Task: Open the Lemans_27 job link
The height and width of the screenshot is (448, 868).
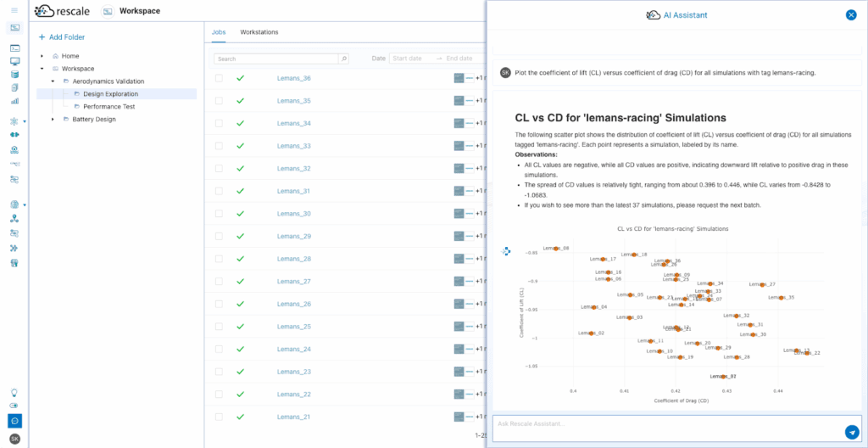Action: point(294,282)
